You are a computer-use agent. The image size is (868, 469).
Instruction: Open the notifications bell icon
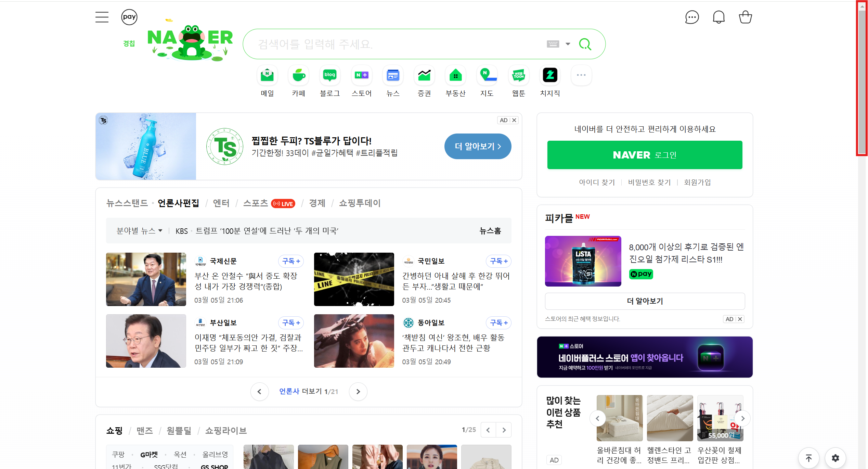point(718,17)
